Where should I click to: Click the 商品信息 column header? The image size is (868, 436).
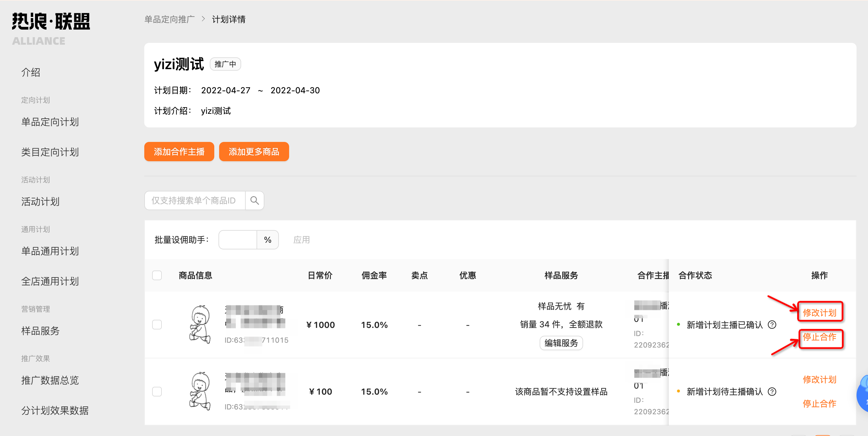click(x=196, y=275)
